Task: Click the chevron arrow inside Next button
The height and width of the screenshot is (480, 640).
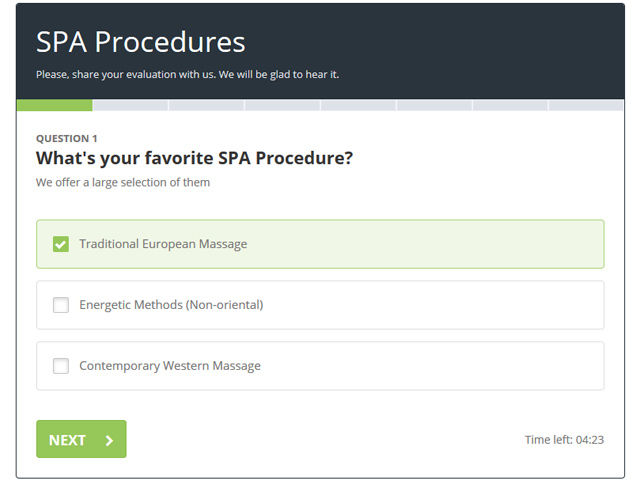Action: [109, 440]
